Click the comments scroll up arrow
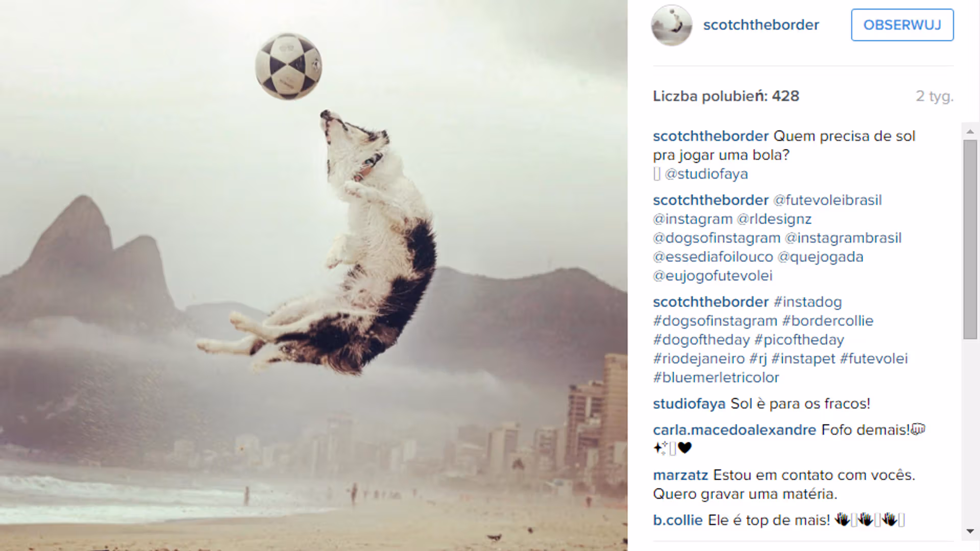 click(970, 132)
